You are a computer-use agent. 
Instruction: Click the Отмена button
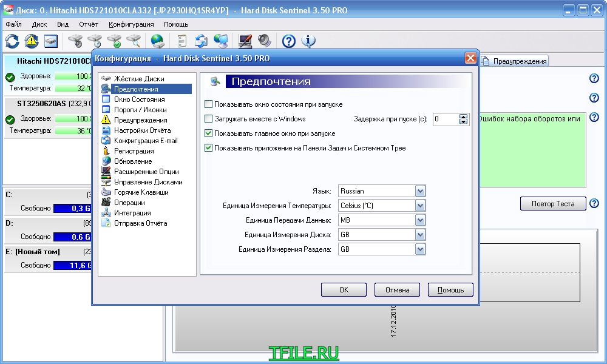tap(397, 290)
